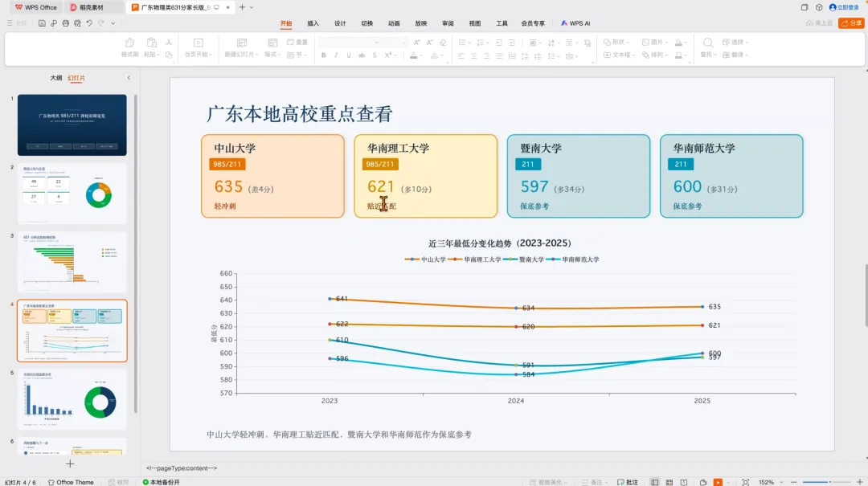
Task: Open the Animation (动画) ribbon tab
Action: [394, 23]
